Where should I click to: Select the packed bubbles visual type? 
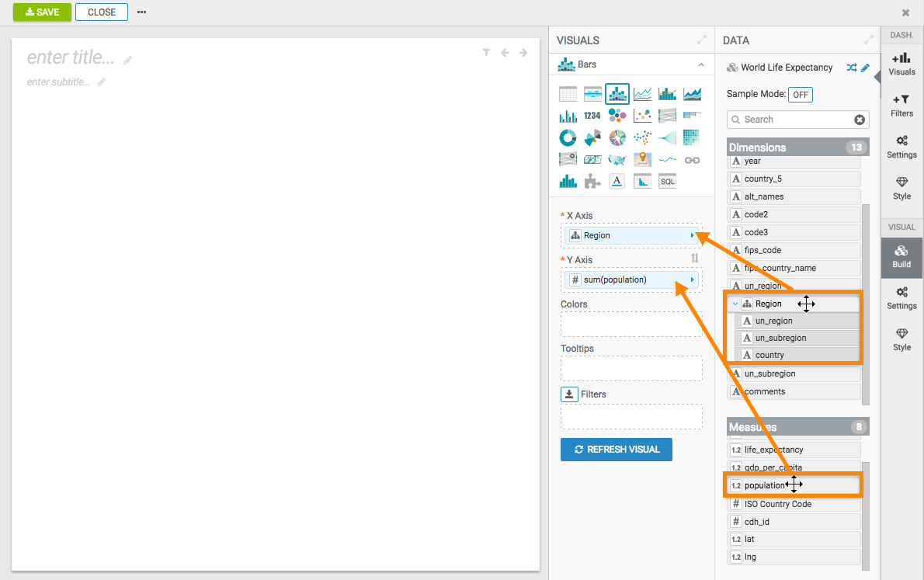[x=617, y=116]
